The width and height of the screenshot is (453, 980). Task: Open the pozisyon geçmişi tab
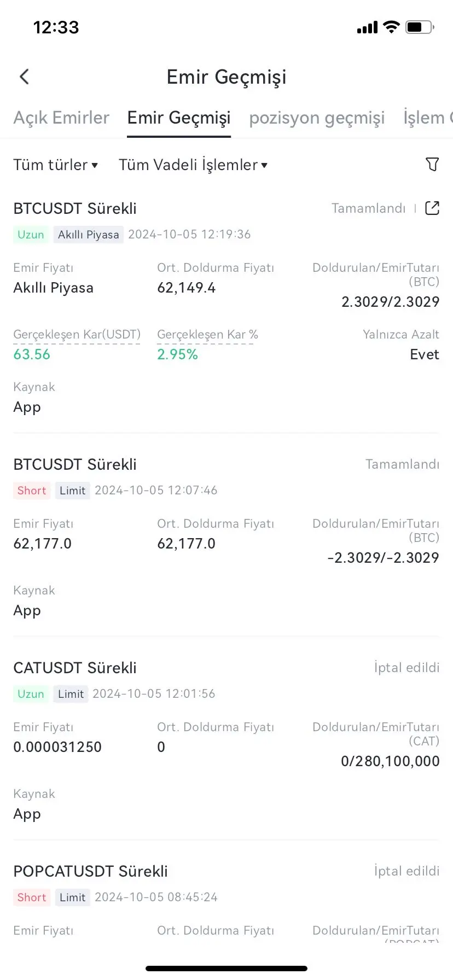(317, 118)
